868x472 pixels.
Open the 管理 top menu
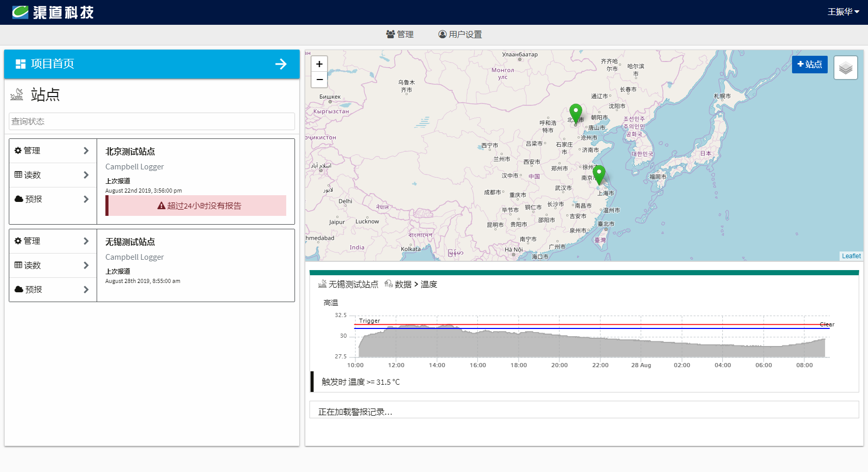click(400, 34)
